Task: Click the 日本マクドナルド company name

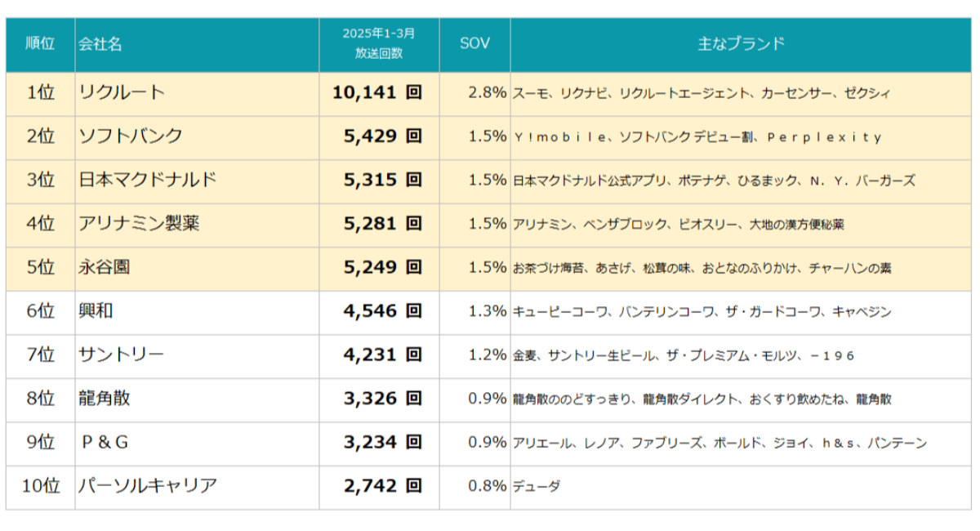Action: point(148,181)
